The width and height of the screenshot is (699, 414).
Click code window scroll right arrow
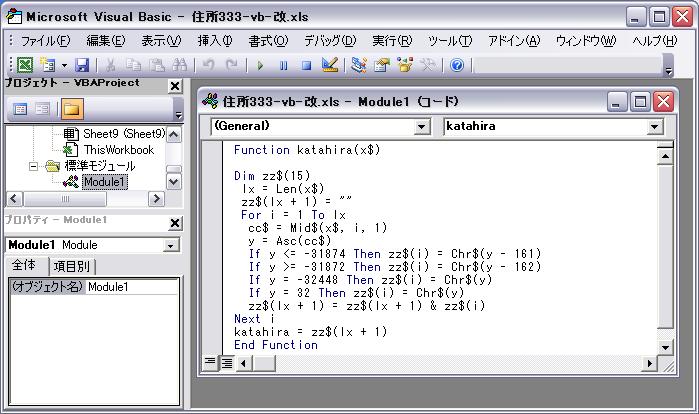pos(650,363)
